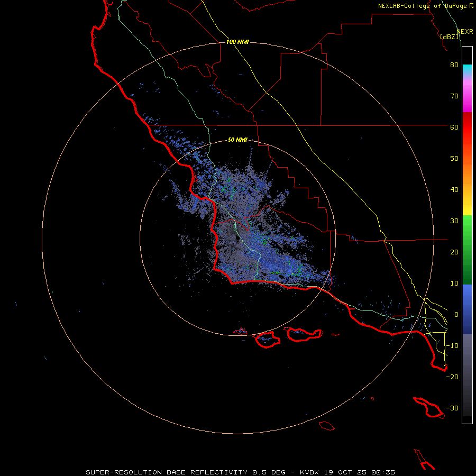Click the '19 OCT 25 00:35' timestamp
This screenshot has width=476, height=476.
pyautogui.click(x=360, y=472)
